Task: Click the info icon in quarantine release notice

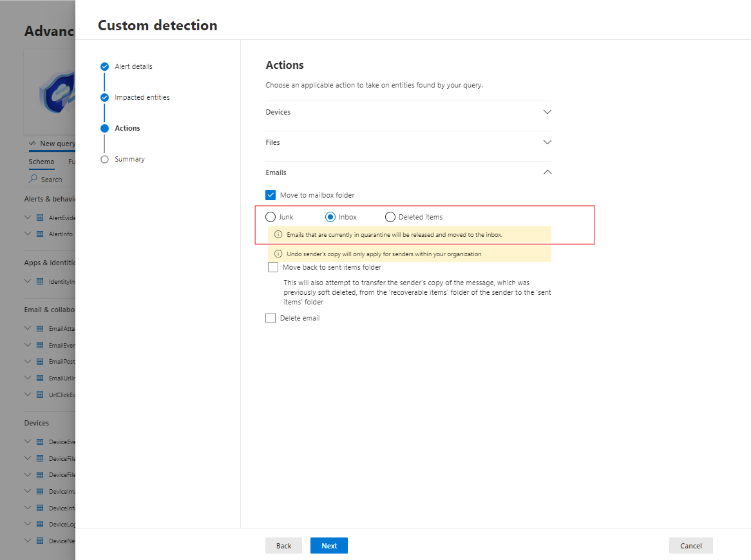Action: pos(278,235)
